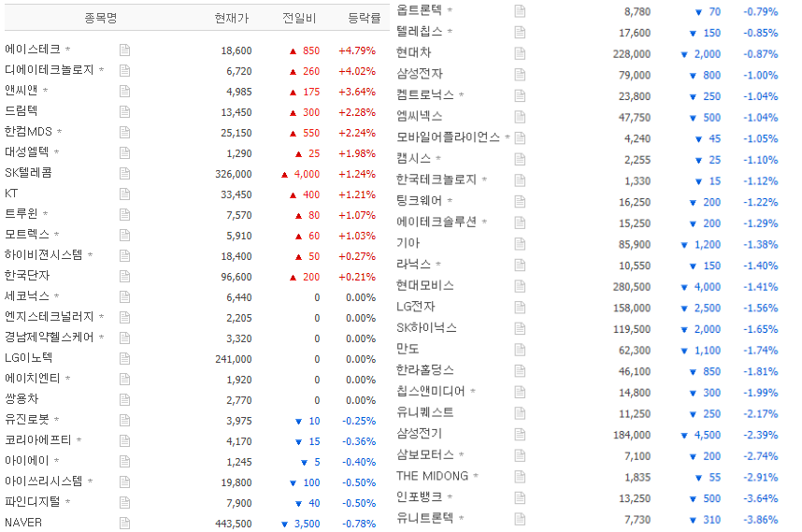Open the 아이쓰리시스템 stock link
This screenshot has height=532, width=802.
(44, 482)
